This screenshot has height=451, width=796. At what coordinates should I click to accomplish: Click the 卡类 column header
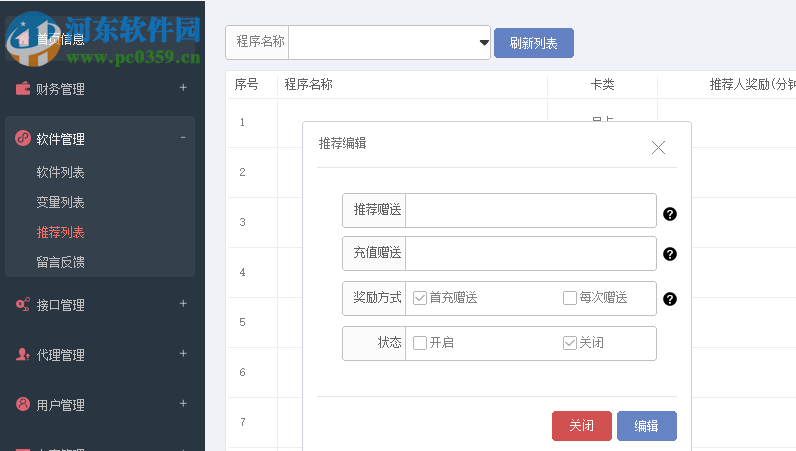[603, 84]
